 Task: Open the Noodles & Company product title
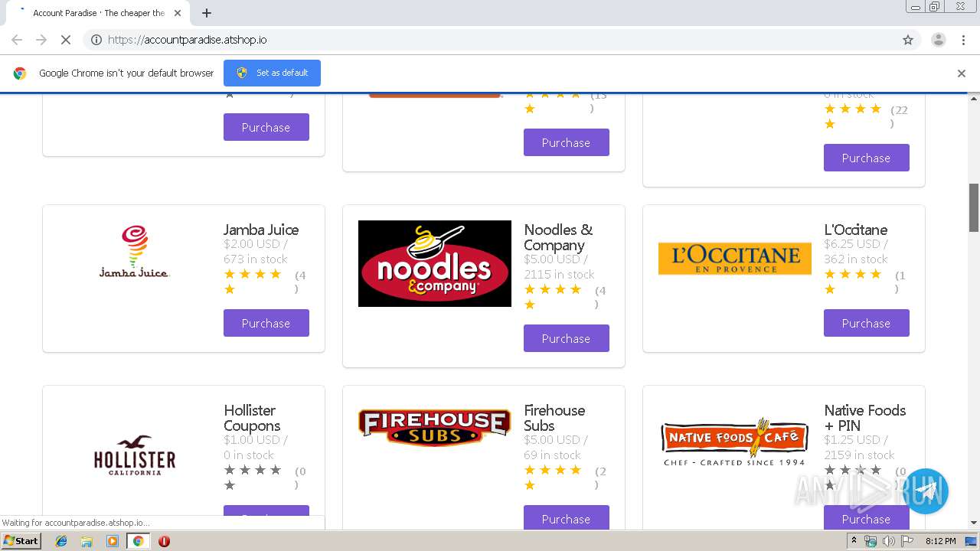(x=558, y=237)
